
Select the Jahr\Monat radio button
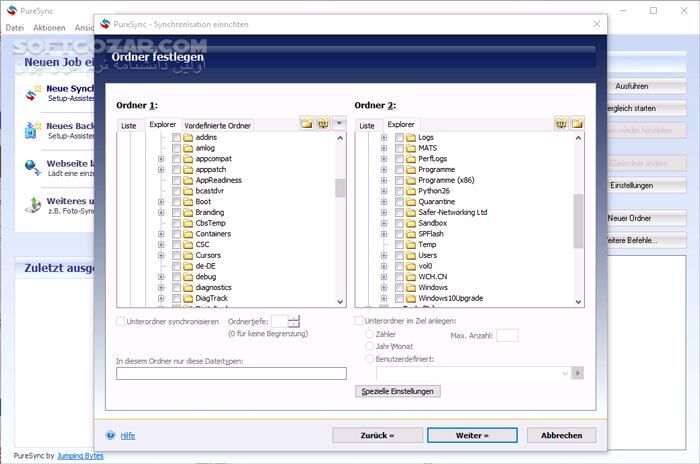pos(370,346)
